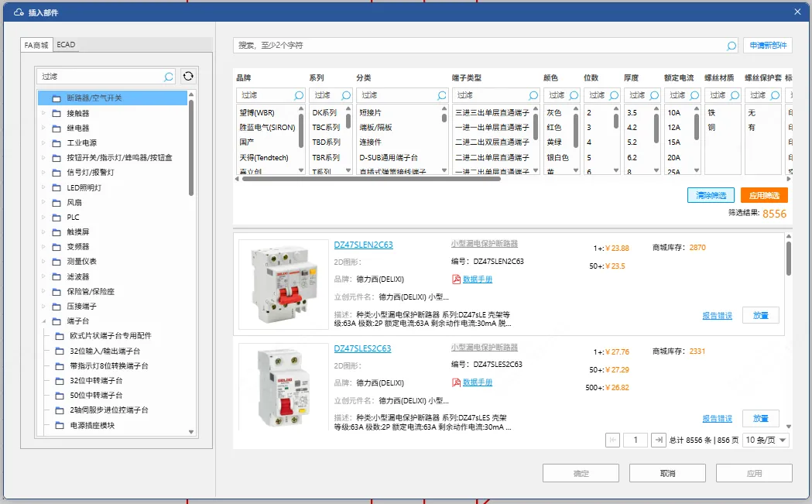Click the first page navigation arrow
The height and width of the screenshot is (504, 812).
point(612,440)
